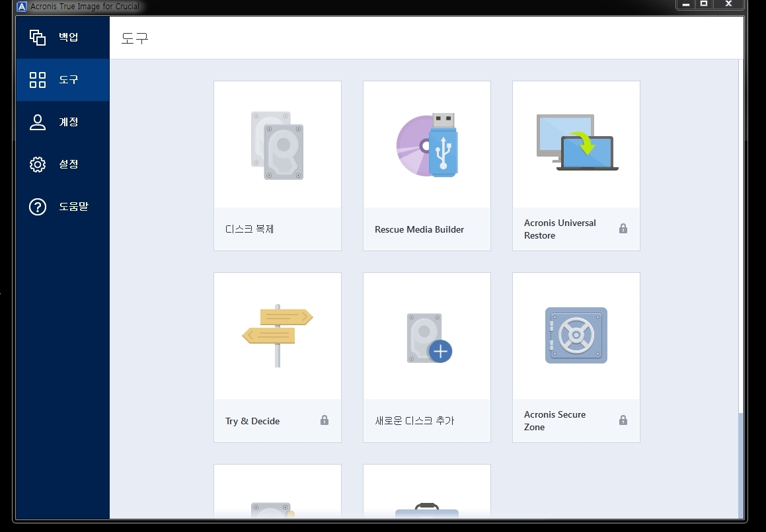Click the Rescue Media Builder USB disc icon
Viewport: 766px width, 532px height.
(x=427, y=145)
